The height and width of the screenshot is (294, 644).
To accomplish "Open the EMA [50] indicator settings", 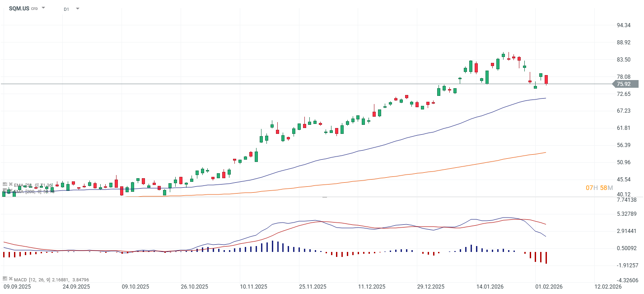I will pos(5,185).
